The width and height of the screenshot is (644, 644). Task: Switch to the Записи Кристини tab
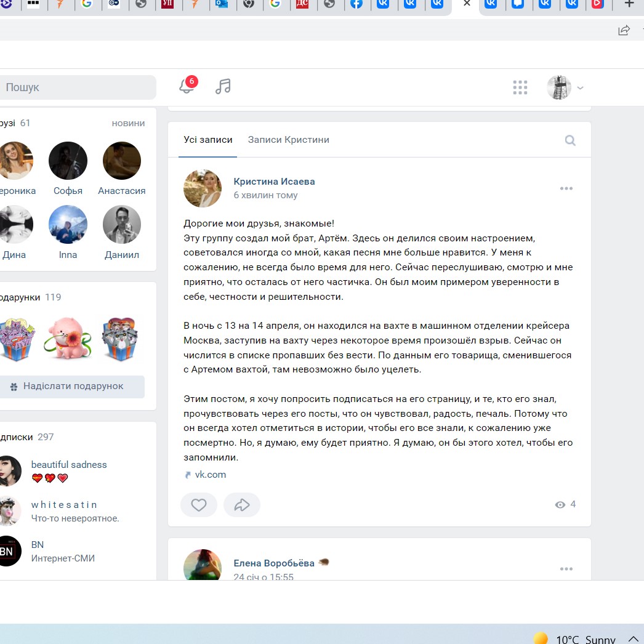point(288,140)
